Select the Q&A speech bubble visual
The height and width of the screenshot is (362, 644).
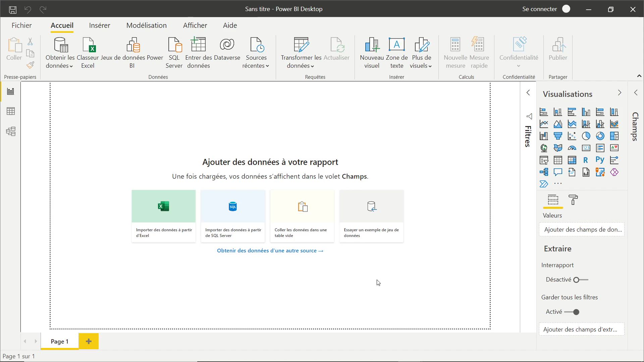click(x=558, y=172)
